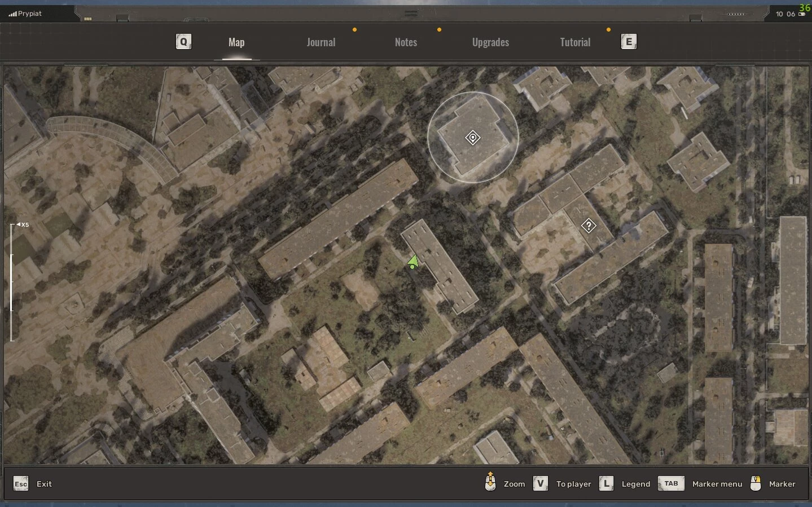Viewport: 812px width, 507px height.
Task: Click the V key icon to center on player
Action: click(x=541, y=484)
